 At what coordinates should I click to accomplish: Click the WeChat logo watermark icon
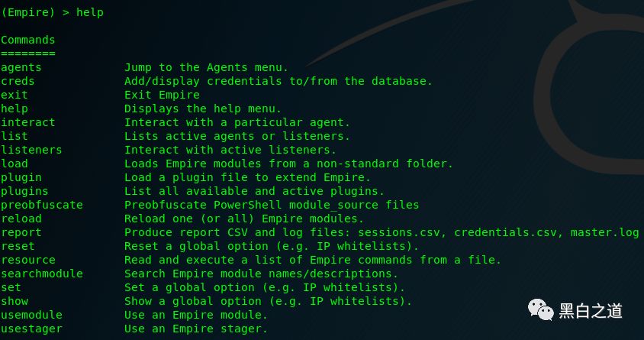[x=540, y=309]
